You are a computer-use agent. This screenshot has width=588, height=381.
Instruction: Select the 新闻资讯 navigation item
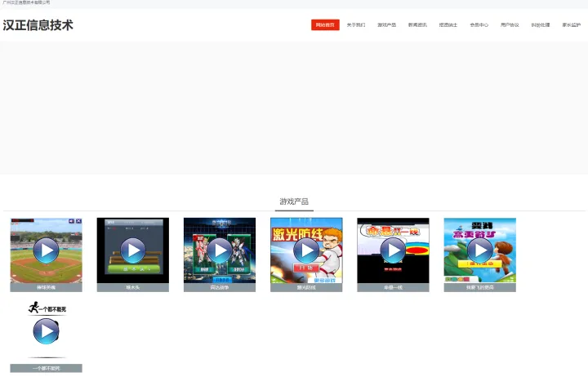tap(417, 24)
